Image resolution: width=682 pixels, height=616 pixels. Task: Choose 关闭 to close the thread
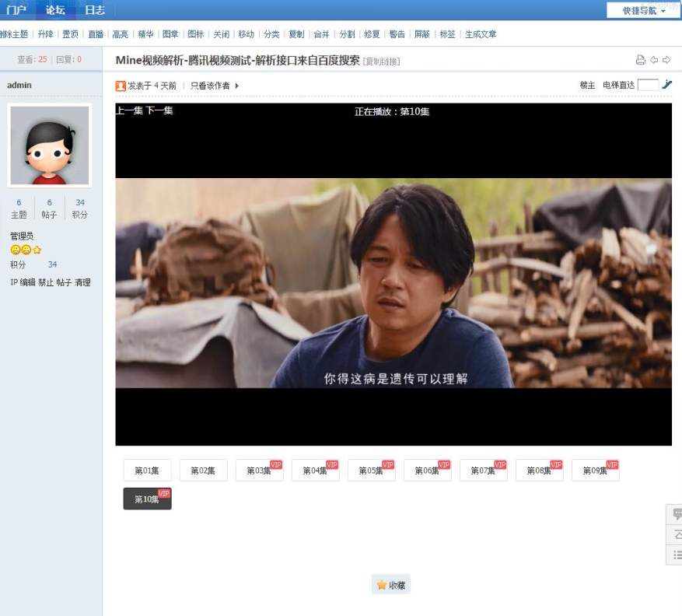221,34
